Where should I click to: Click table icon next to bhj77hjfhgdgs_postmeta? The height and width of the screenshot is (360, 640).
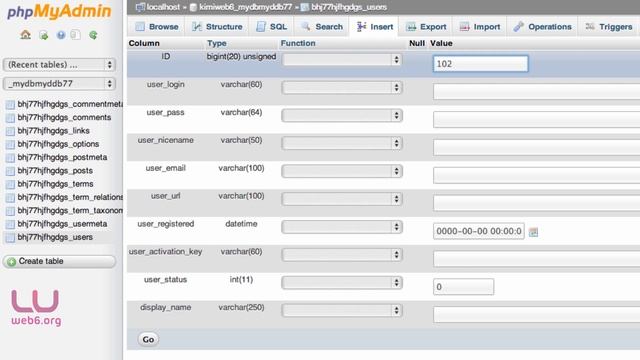pyautogui.click(x=10, y=158)
